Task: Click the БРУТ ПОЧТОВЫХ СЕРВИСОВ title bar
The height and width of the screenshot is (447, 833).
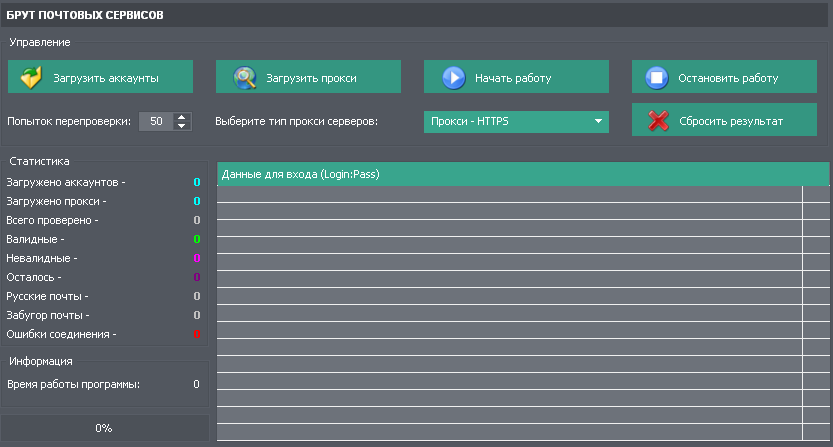Action: click(x=416, y=15)
